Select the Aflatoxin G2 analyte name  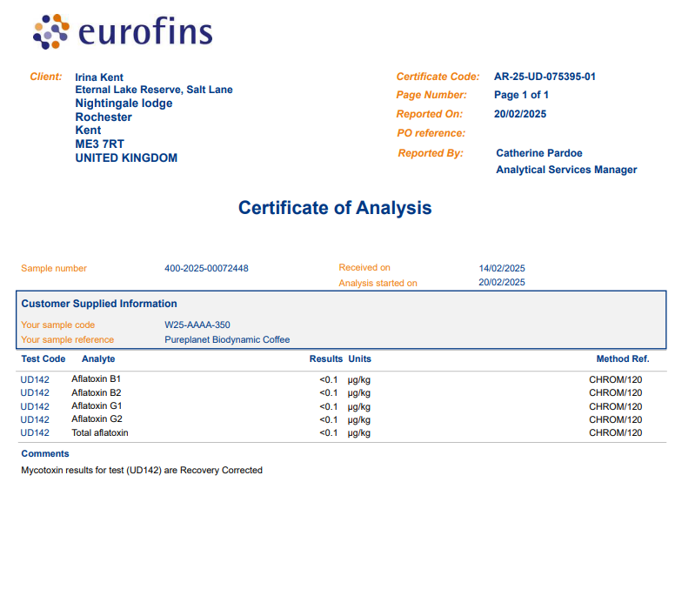point(97,419)
